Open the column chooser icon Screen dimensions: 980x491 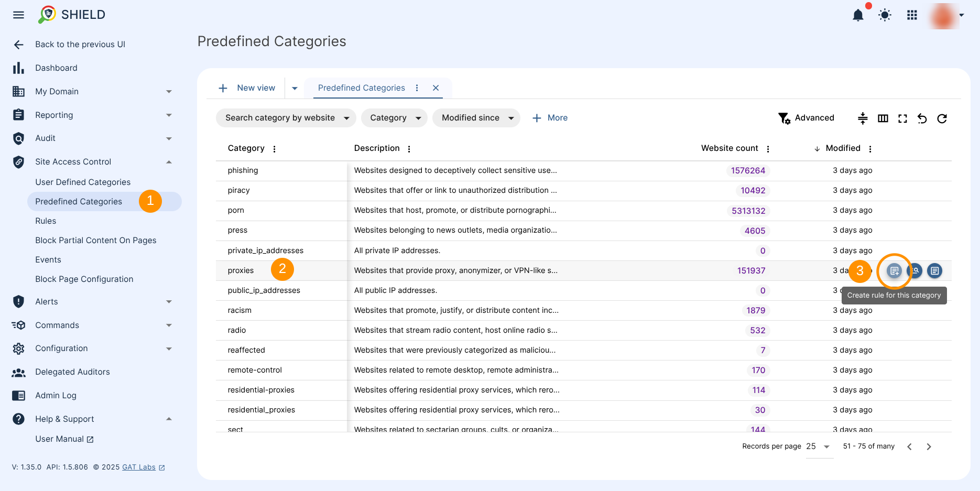tap(883, 118)
